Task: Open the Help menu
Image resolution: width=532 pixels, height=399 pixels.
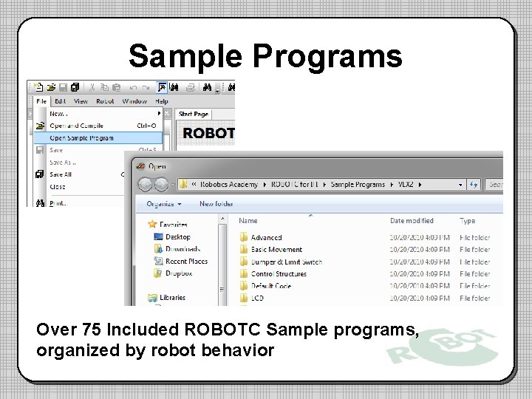Action: [x=162, y=101]
